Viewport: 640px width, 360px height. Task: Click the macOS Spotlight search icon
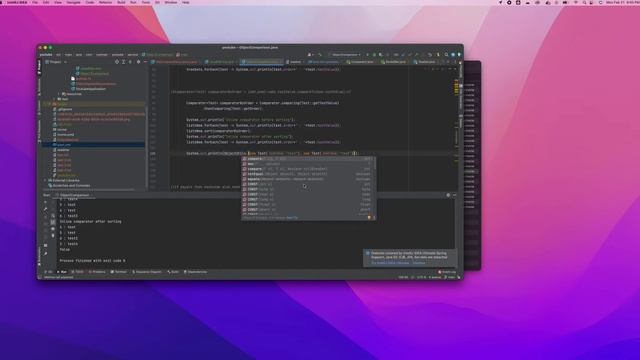click(x=584, y=2)
